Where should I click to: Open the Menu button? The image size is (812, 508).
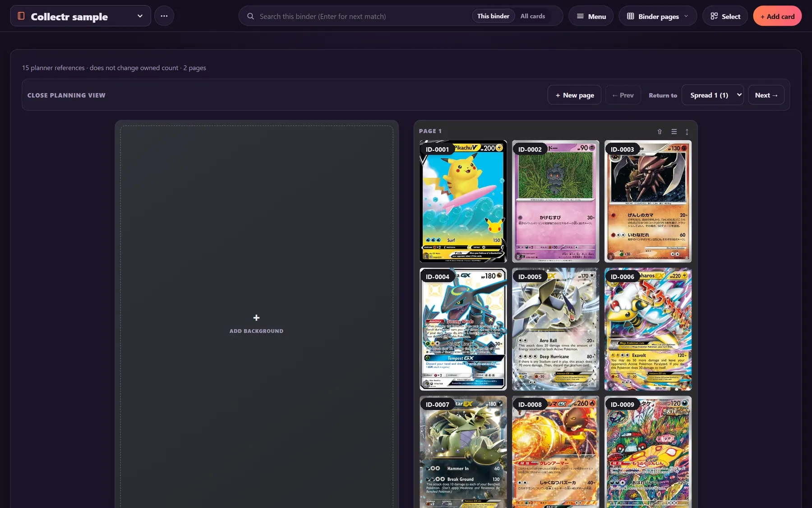coord(591,16)
